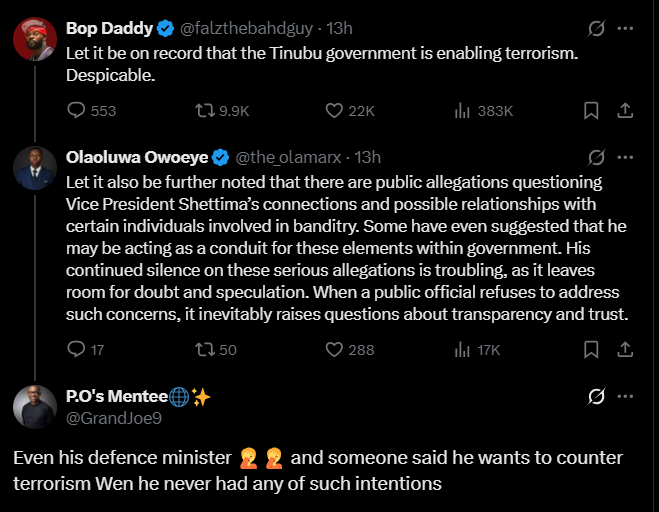
Task: Open Grok icon on Bop Daddy's tweet
Action: (597, 28)
